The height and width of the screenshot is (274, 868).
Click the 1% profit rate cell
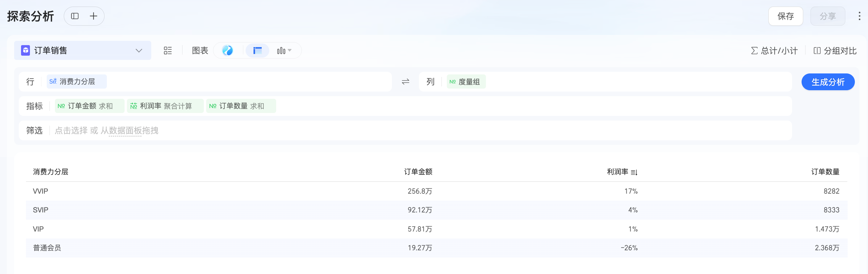pos(633,229)
